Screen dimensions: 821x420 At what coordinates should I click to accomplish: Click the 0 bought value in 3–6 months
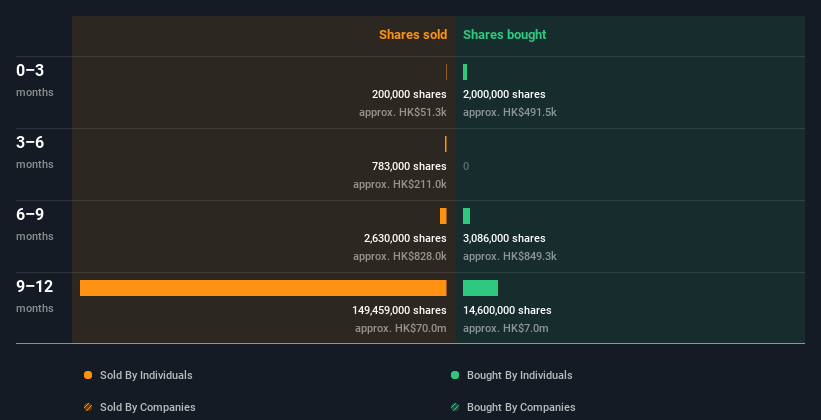tap(466, 166)
